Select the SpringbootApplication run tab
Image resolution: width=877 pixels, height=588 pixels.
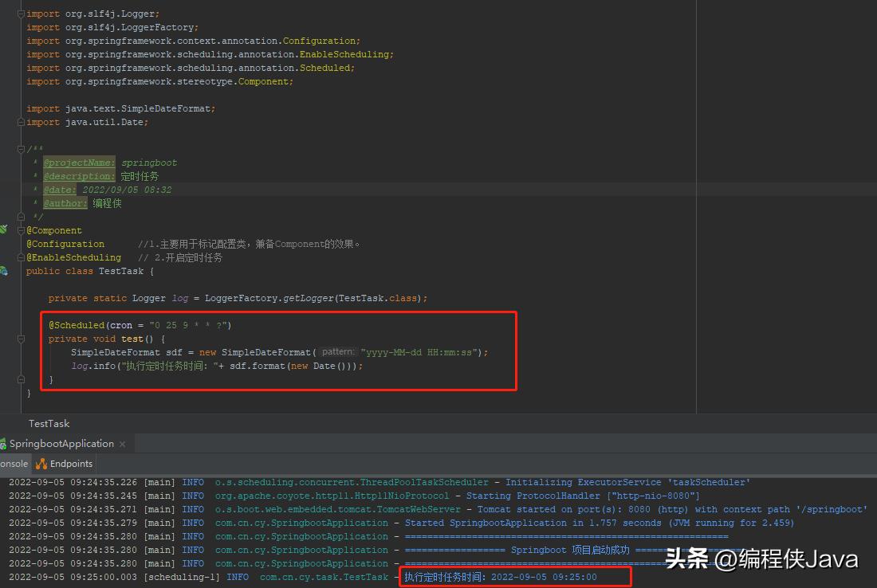[x=61, y=444]
